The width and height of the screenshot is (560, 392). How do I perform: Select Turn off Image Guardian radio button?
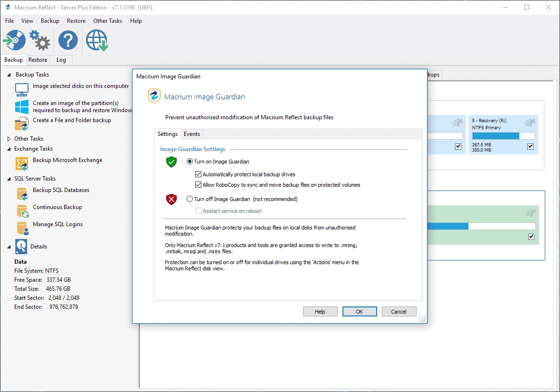[x=190, y=199]
